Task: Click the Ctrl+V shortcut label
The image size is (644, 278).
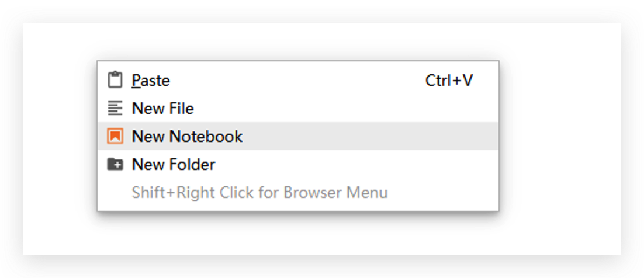Action: pos(449,81)
